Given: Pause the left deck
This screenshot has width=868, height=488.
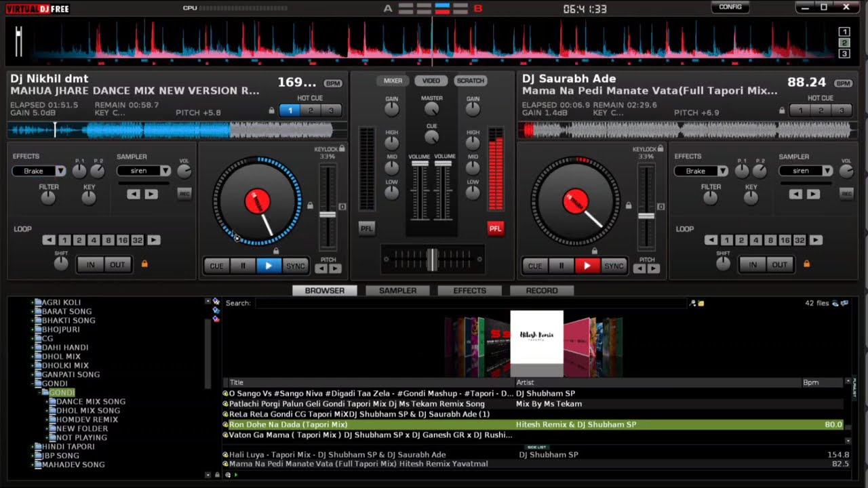Looking at the screenshot, I should (243, 266).
